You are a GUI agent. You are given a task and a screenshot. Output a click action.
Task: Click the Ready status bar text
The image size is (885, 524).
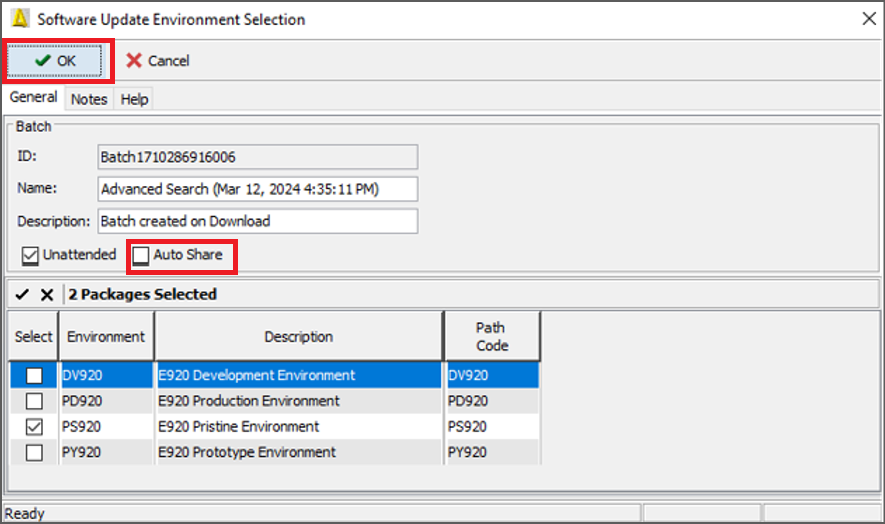point(24,513)
